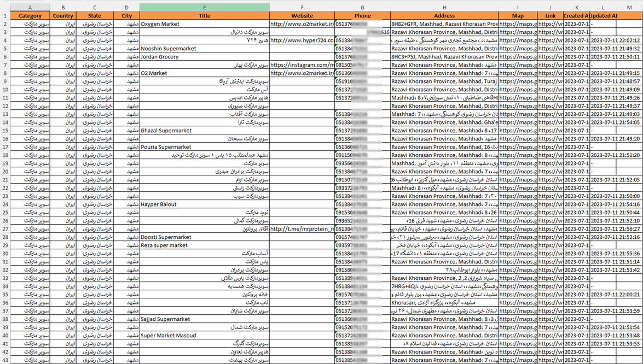This screenshot has width=643, height=364.
Task: Click the Sajjad Supermarket title cell
Action: point(205,319)
